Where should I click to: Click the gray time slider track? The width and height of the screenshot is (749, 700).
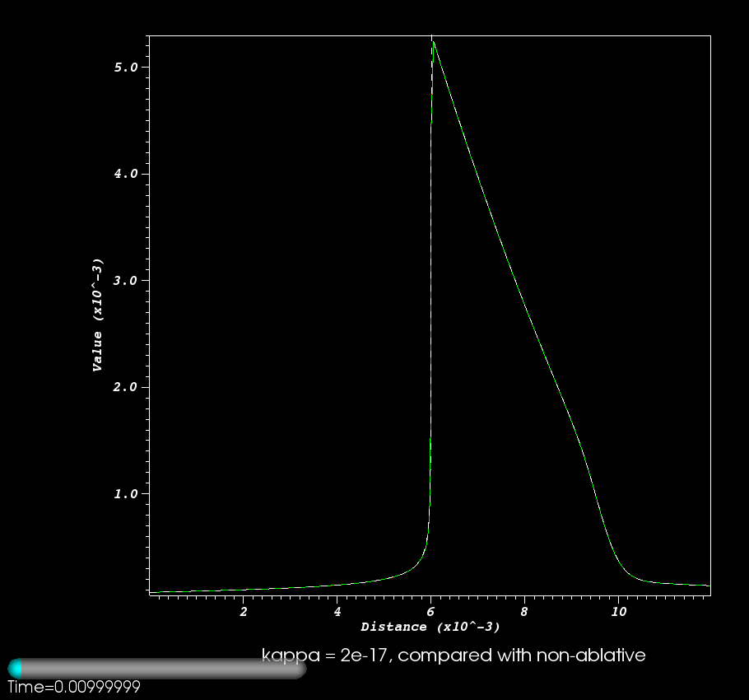click(x=158, y=669)
